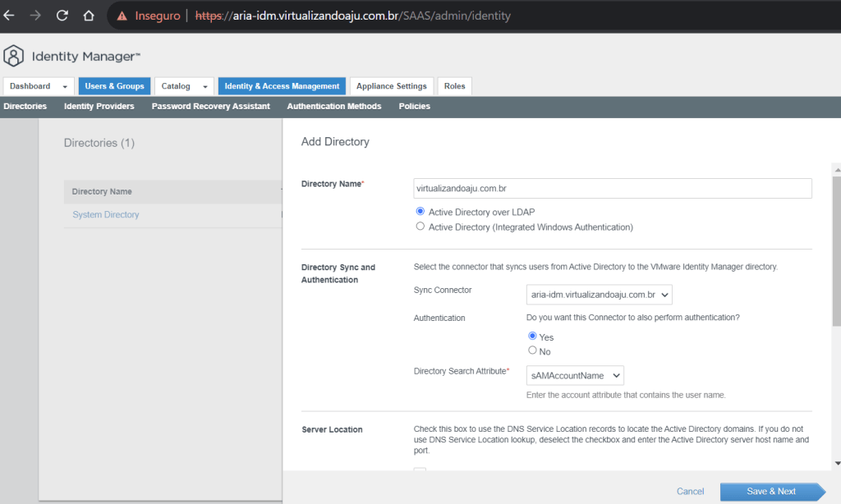
Task: Expand the Directory Search Attribute dropdown
Action: pos(575,375)
